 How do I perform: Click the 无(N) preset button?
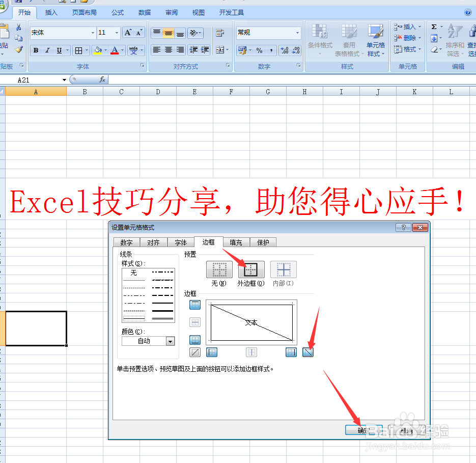(218, 270)
